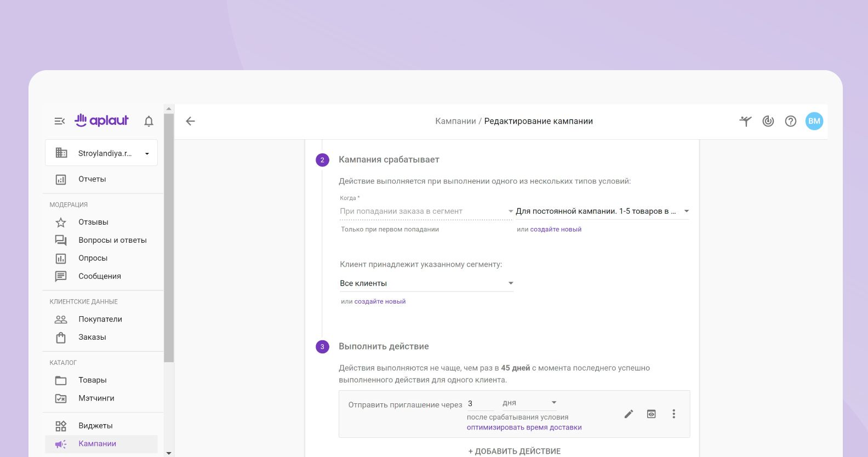Open notifications bell
Screen dimensions: 868x457
(x=149, y=121)
